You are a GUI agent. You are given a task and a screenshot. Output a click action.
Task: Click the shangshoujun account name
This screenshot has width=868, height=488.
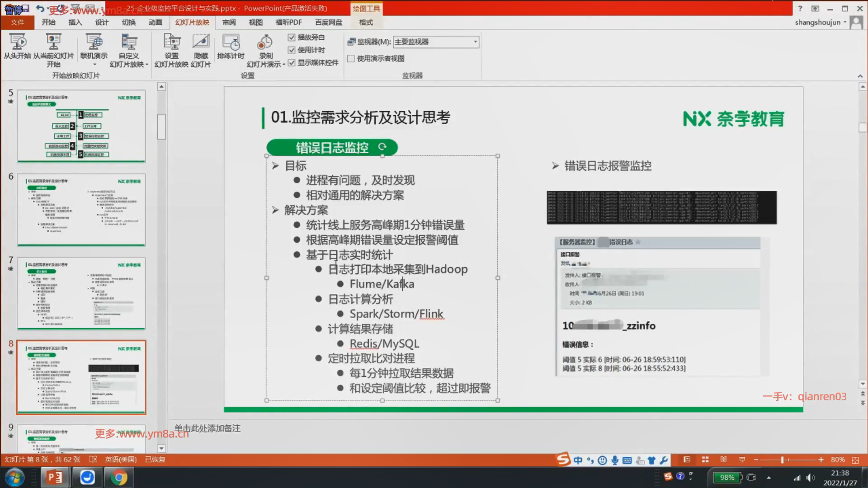(817, 22)
